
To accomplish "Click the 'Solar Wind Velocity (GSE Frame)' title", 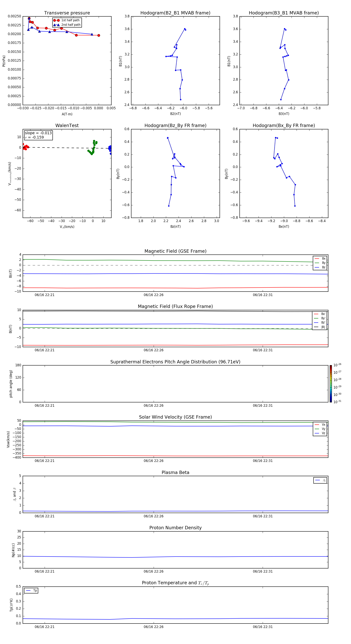I will (x=175, y=417).
